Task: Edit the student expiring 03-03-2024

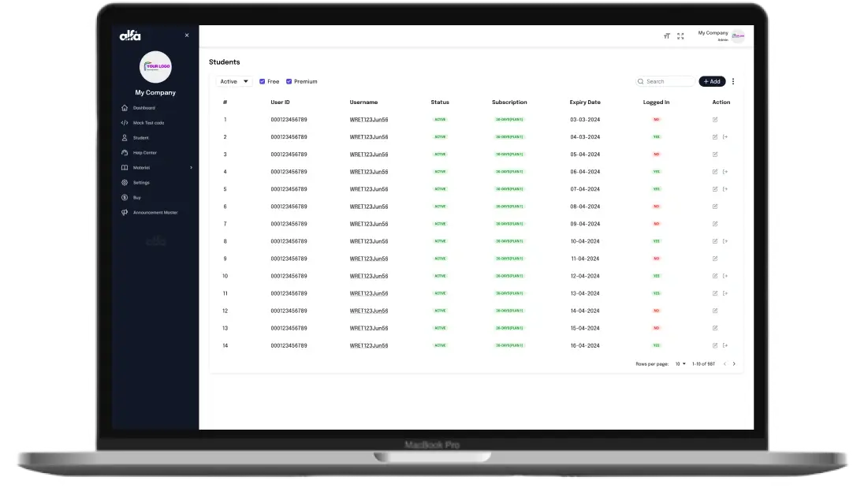Action: coord(714,120)
